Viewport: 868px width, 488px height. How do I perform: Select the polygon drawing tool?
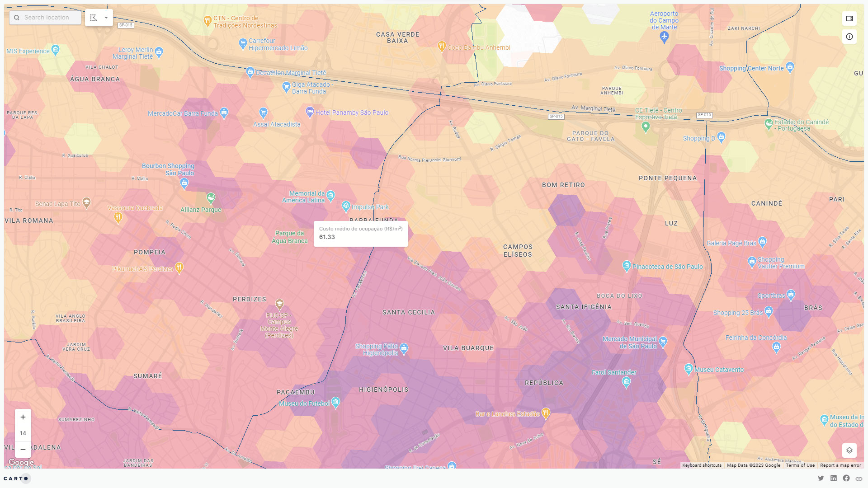(x=94, y=18)
